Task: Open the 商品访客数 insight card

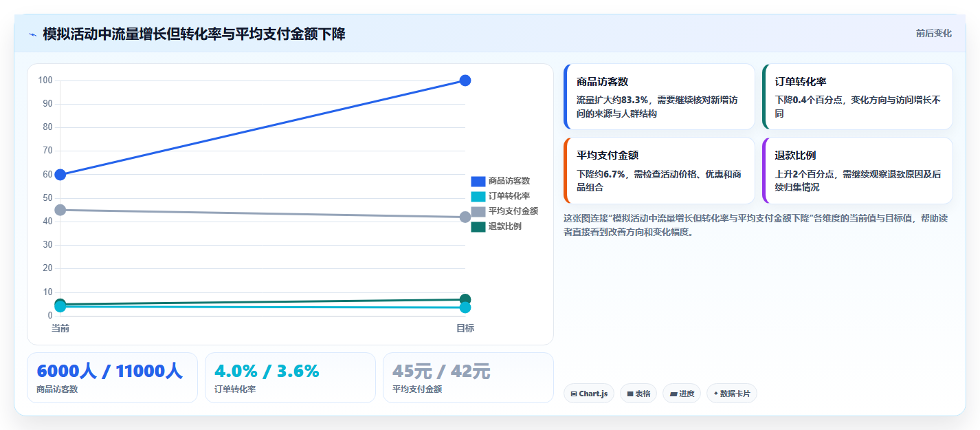Action: pos(659,97)
